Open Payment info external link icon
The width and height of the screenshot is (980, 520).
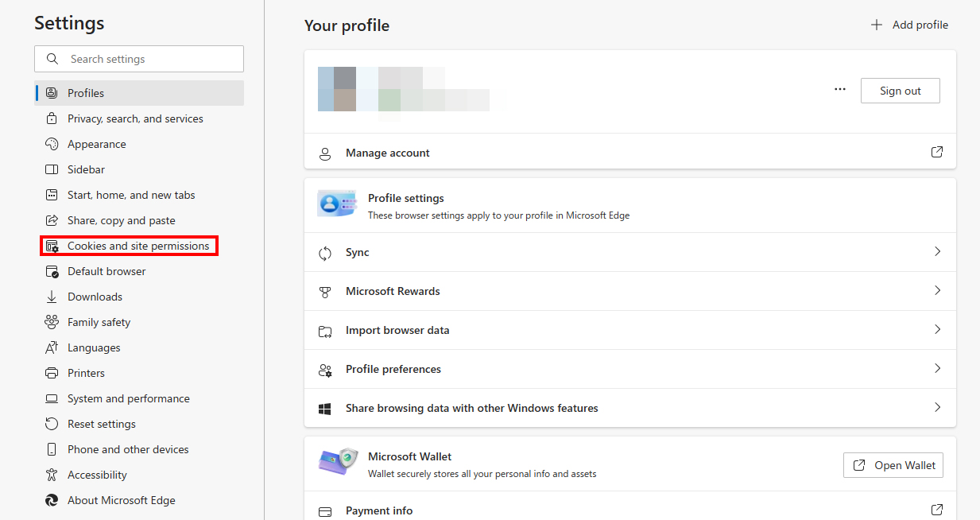tap(937, 510)
